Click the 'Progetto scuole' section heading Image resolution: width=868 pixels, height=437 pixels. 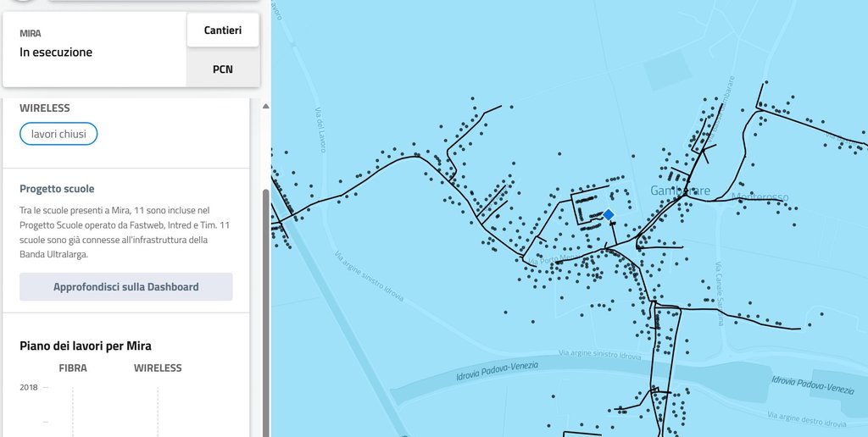57,189
